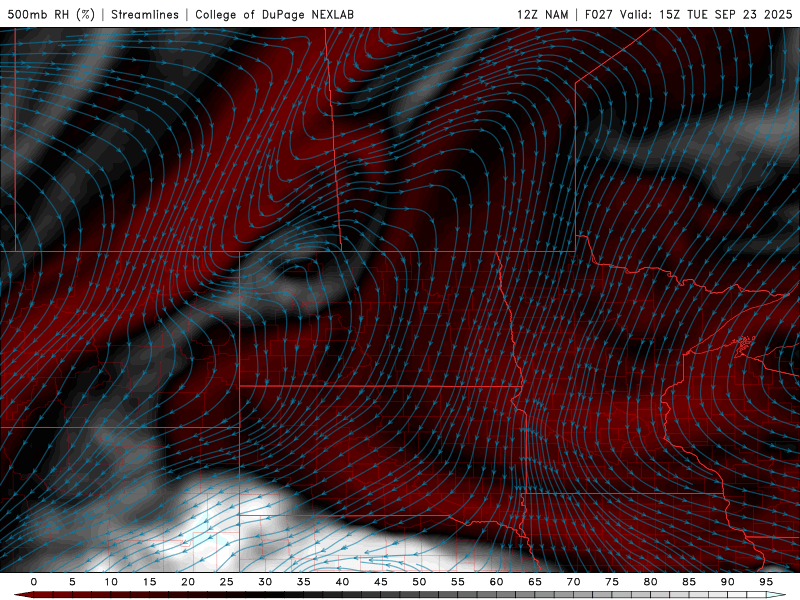Click the colorbar label '25'
Viewport: 800px width, 600px height.
coord(227,582)
